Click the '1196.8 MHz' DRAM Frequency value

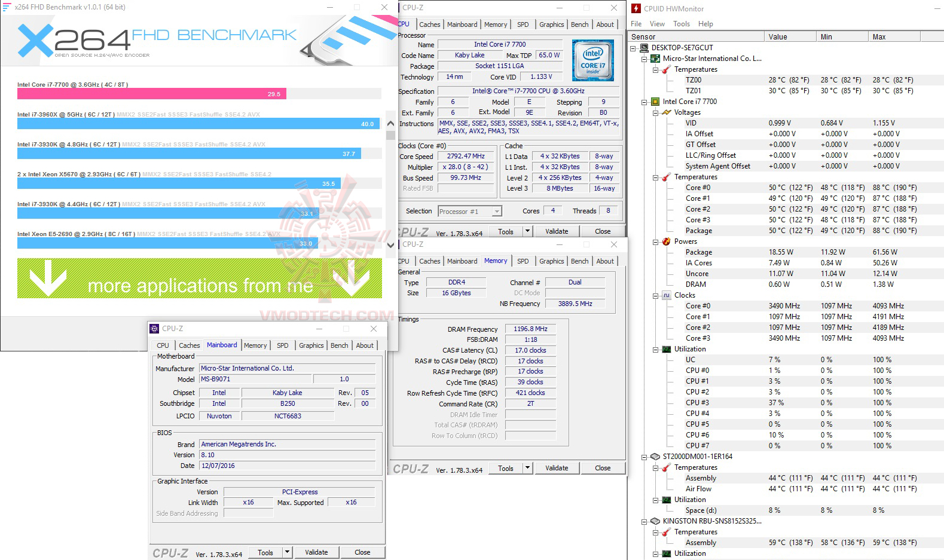click(531, 329)
